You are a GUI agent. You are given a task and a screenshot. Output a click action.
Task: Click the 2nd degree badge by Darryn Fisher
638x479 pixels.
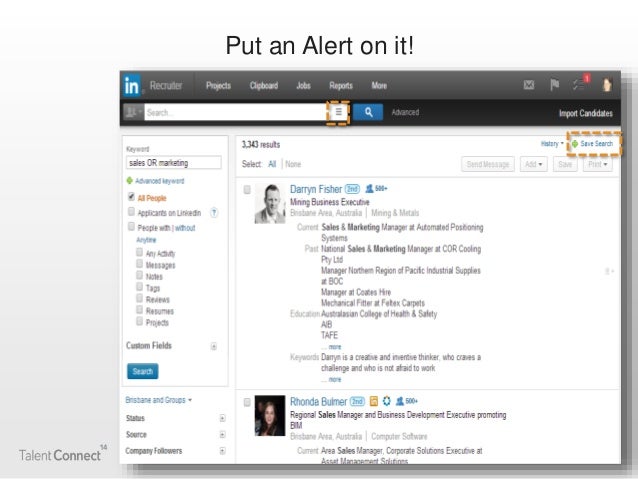(352, 189)
